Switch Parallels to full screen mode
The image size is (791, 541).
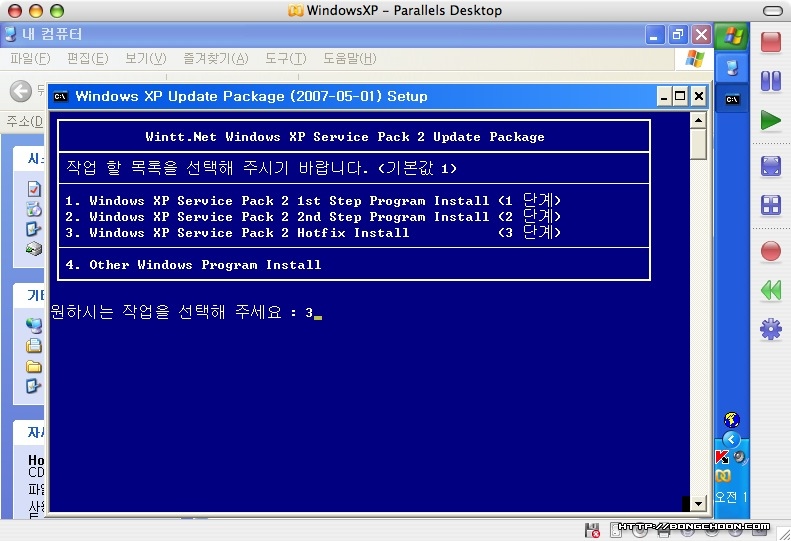coord(771,166)
